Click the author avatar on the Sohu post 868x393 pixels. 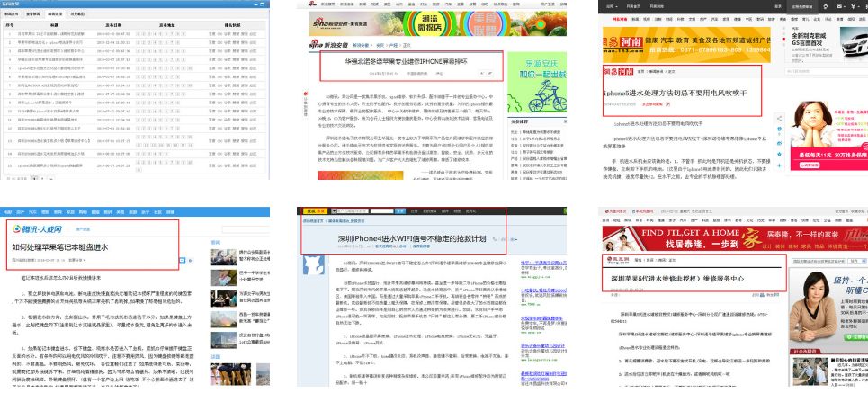314,264
